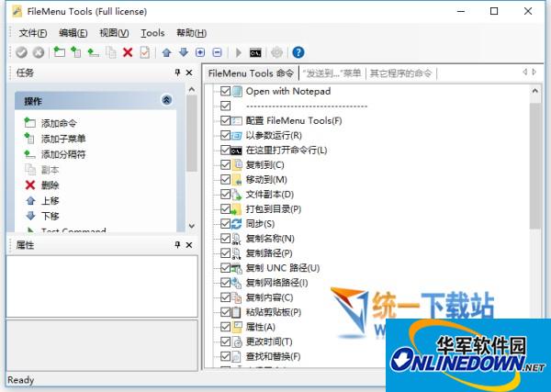Select the 查找和替换(F) row
The image size is (551, 392).
tap(273, 356)
